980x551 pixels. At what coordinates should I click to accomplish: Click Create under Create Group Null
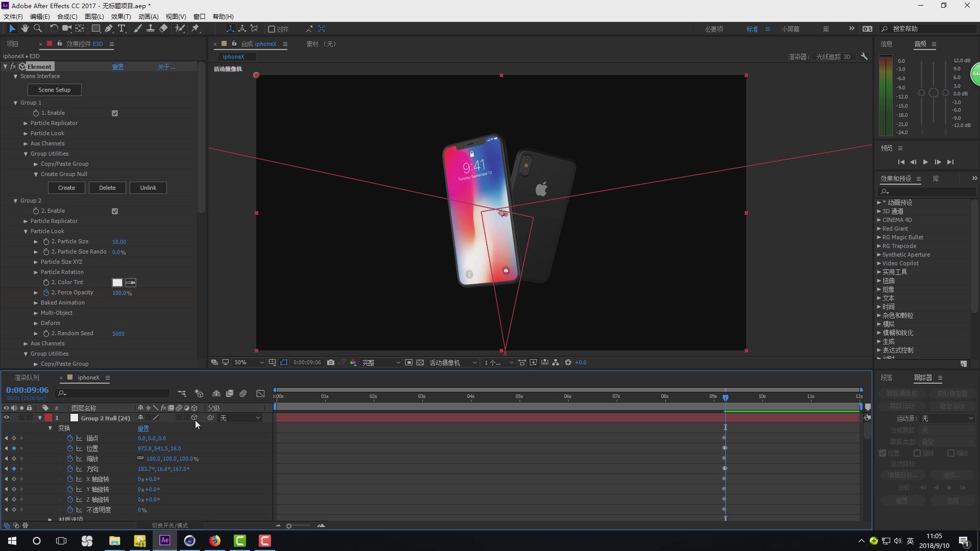(66, 188)
